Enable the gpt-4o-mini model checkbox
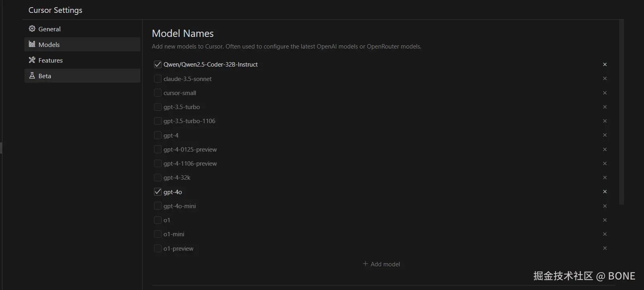This screenshot has height=290, width=644. click(158, 206)
